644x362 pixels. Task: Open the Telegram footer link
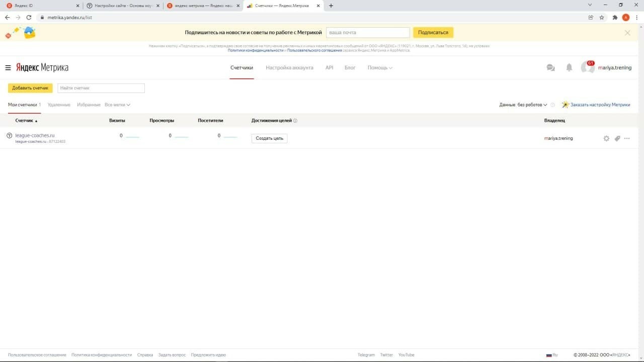[x=366, y=355]
